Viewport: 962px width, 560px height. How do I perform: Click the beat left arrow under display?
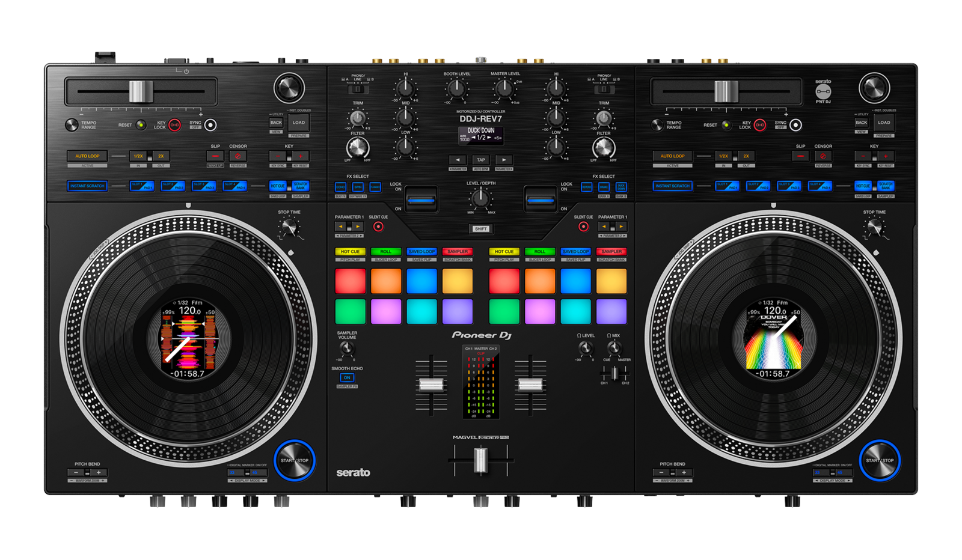click(x=458, y=160)
